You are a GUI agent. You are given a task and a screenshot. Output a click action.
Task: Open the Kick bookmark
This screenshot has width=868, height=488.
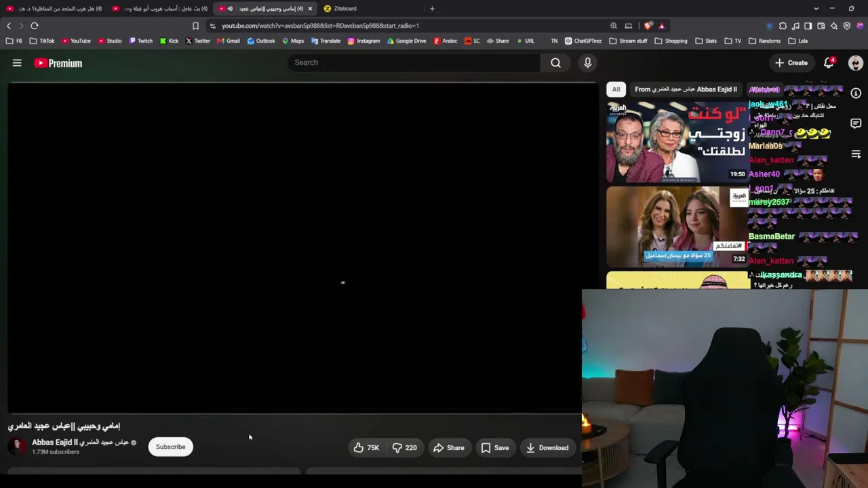(169, 41)
